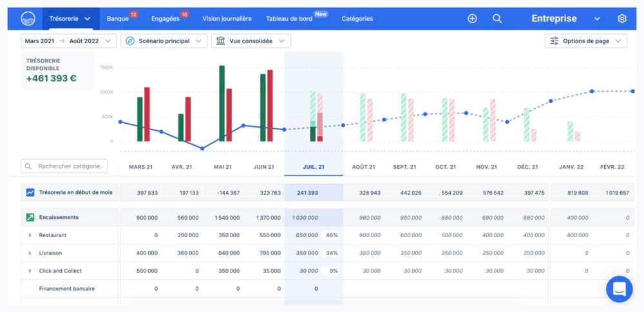
Task: Expand the Livraison category row
Action: 30,253
